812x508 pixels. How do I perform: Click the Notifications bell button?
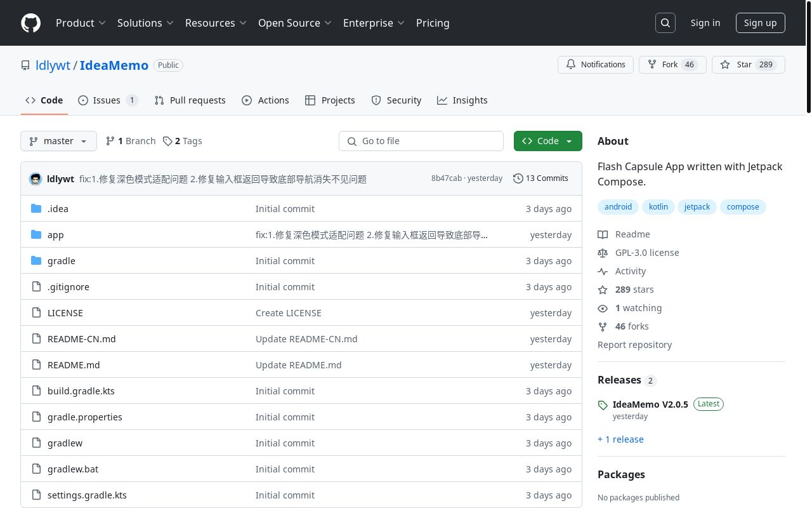[x=595, y=65]
